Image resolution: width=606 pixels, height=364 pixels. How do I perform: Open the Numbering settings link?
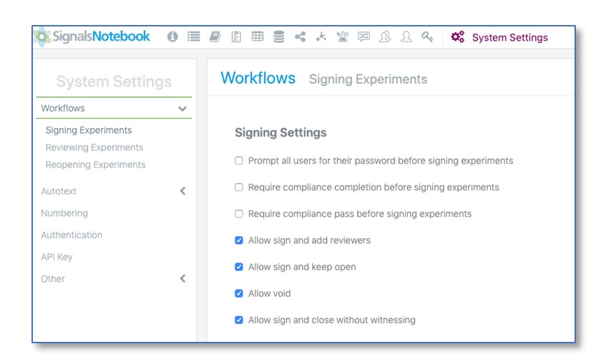pos(64,213)
